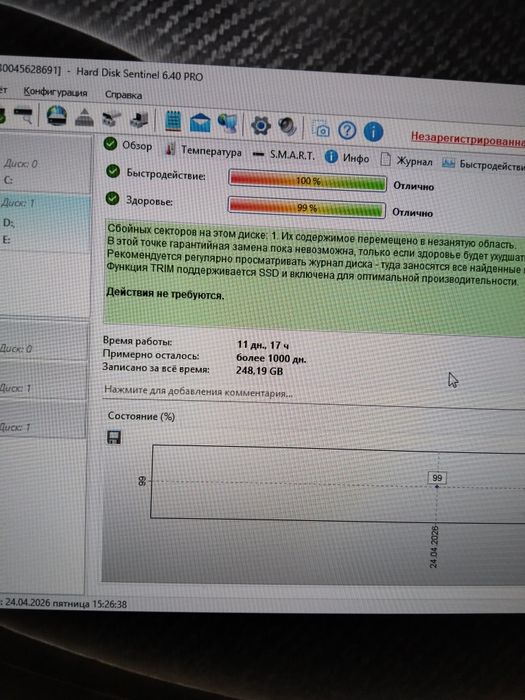Screen dimensions: 525x700
Task: Click the blue envelope e-mail icon
Action: tap(200, 123)
